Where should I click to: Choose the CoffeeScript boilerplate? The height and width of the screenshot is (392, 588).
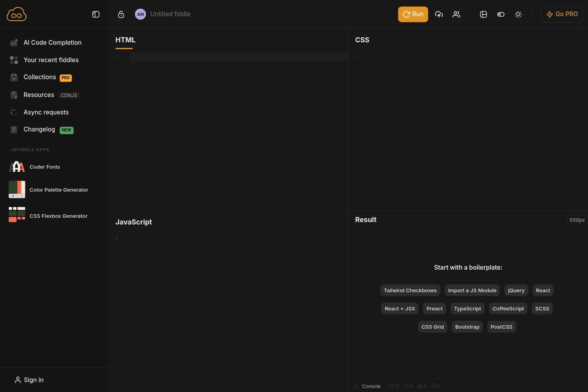pyautogui.click(x=508, y=308)
